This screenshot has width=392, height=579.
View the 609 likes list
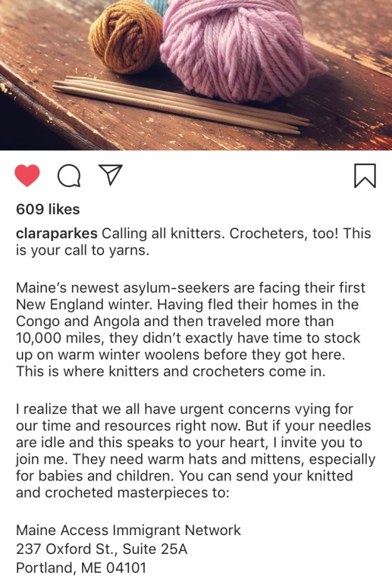48,209
